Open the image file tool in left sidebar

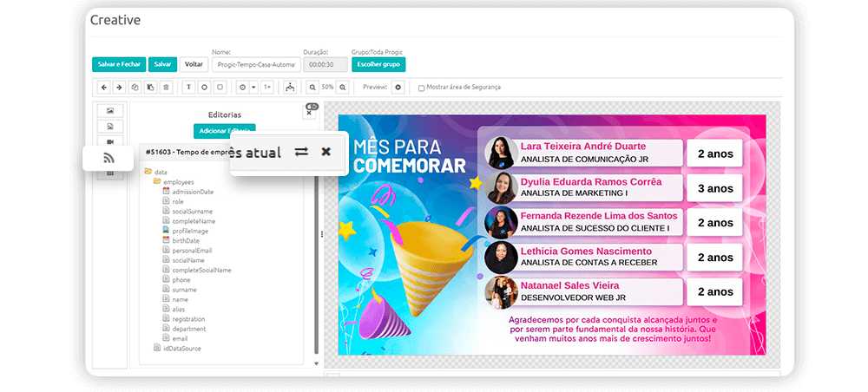point(110,127)
